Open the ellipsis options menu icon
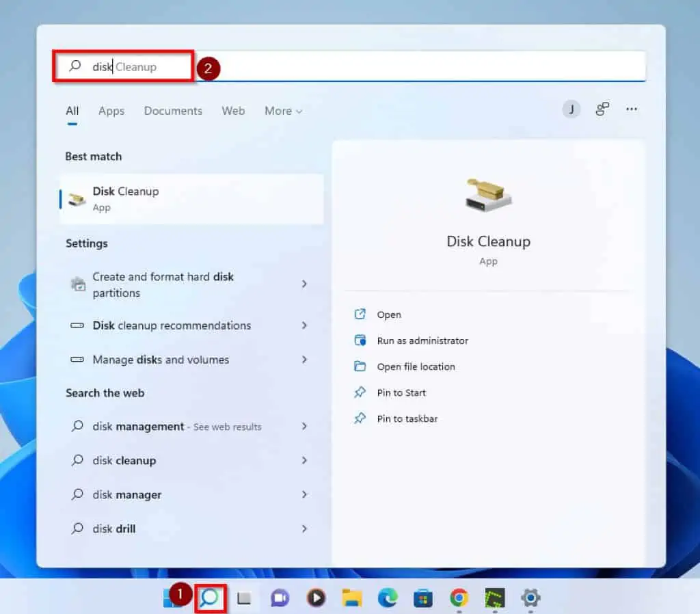This screenshot has width=700, height=614. point(631,109)
